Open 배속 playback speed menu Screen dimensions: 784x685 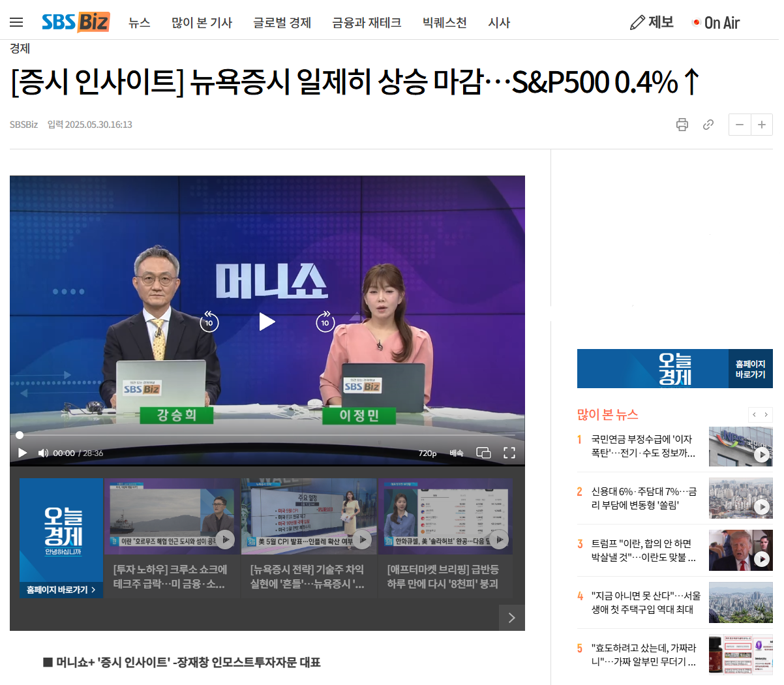(457, 453)
